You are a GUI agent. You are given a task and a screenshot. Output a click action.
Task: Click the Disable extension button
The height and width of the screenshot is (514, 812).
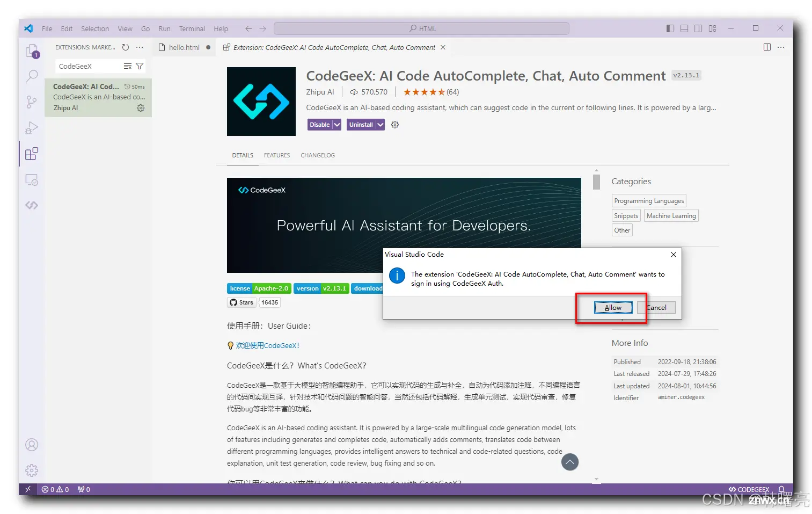320,125
